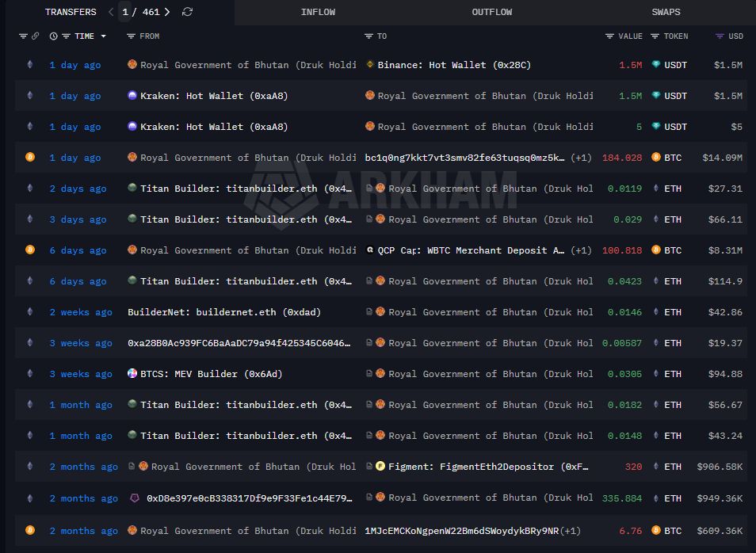Switch to the INFLOW tab
The image size is (756, 553).
318,12
